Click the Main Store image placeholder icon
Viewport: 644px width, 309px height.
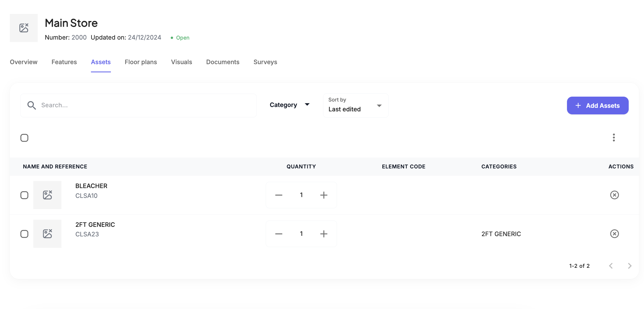tap(24, 28)
